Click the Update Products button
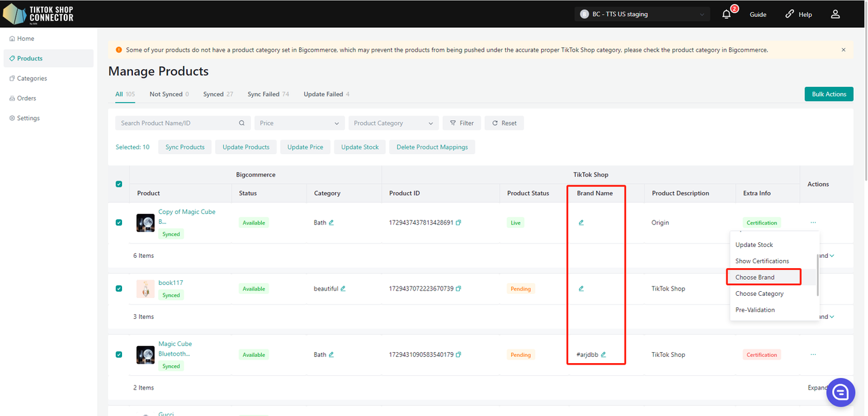The height and width of the screenshot is (416, 868). (x=246, y=147)
